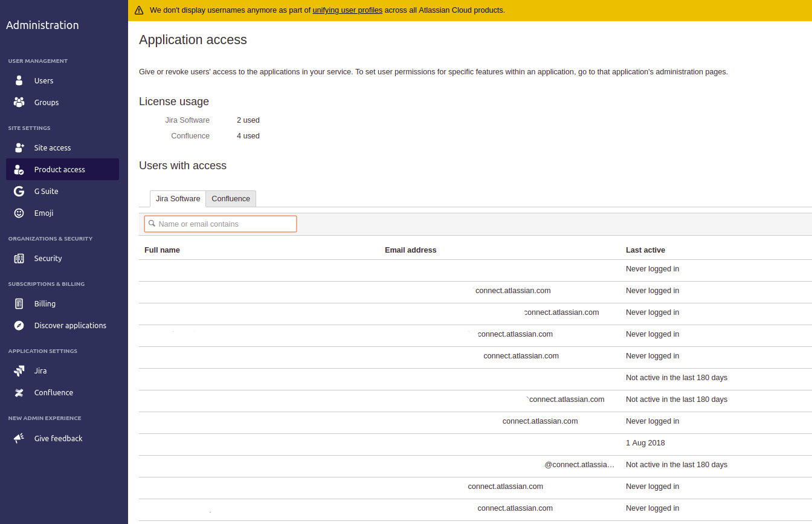The height and width of the screenshot is (524, 812).
Task: Click the Security building icon
Action: tap(19, 258)
